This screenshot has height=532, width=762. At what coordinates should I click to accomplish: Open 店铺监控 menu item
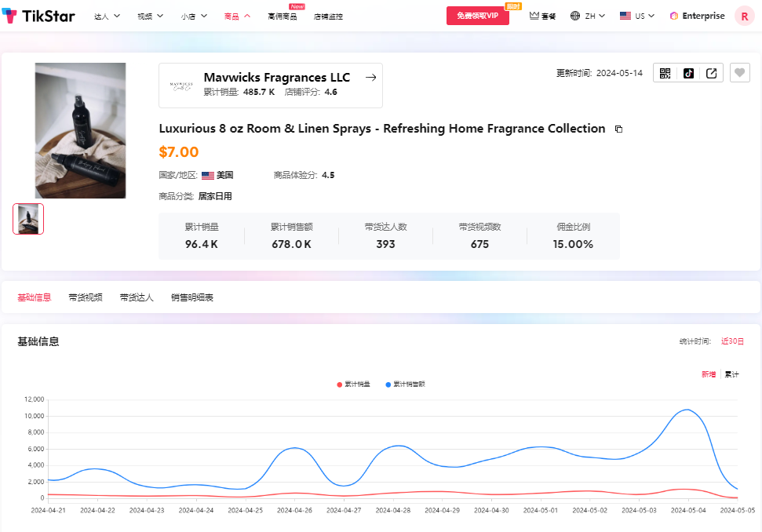pyautogui.click(x=328, y=16)
